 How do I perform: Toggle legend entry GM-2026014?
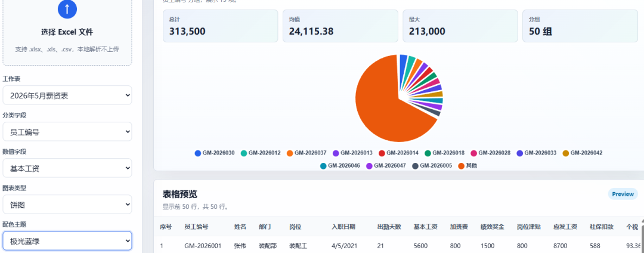point(399,153)
